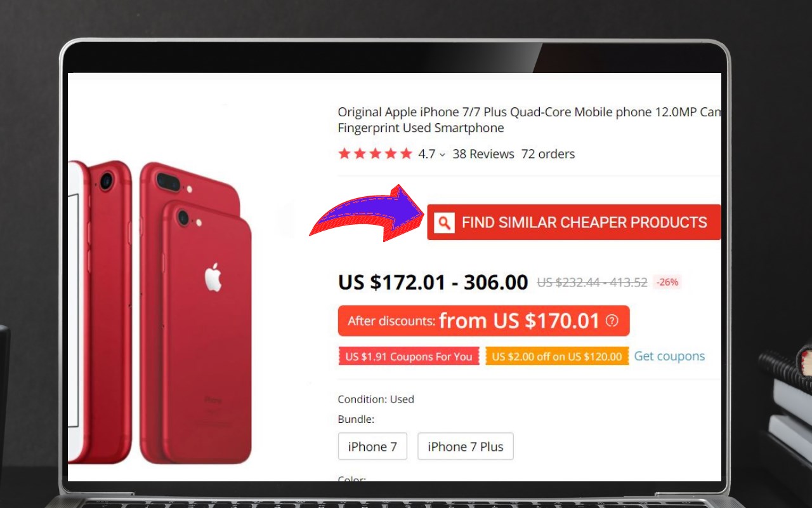
Task: Open the Get coupons link
Action: click(669, 356)
